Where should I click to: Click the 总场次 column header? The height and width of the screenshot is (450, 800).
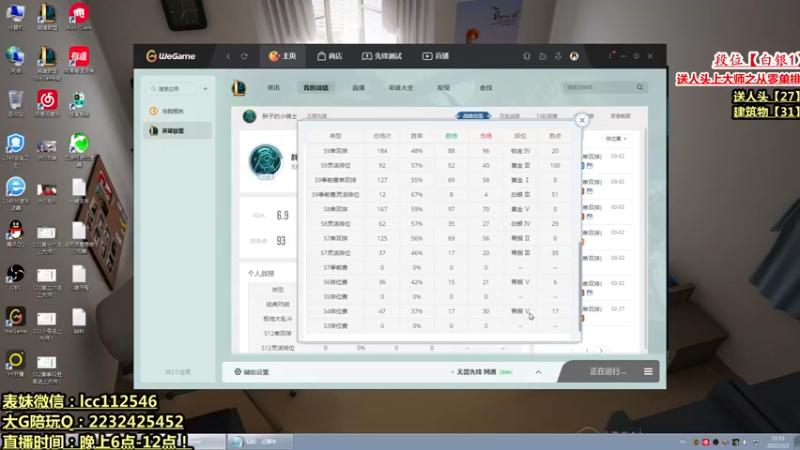(x=382, y=136)
